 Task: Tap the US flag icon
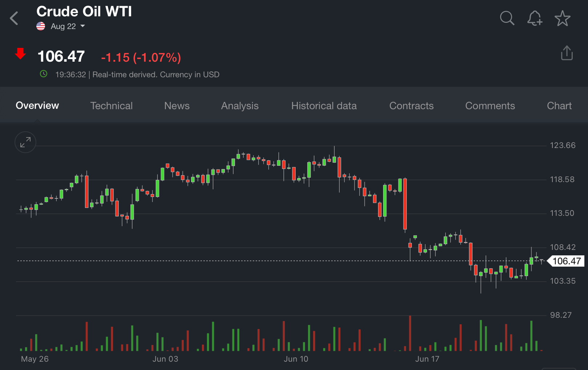[x=41, y=26]
